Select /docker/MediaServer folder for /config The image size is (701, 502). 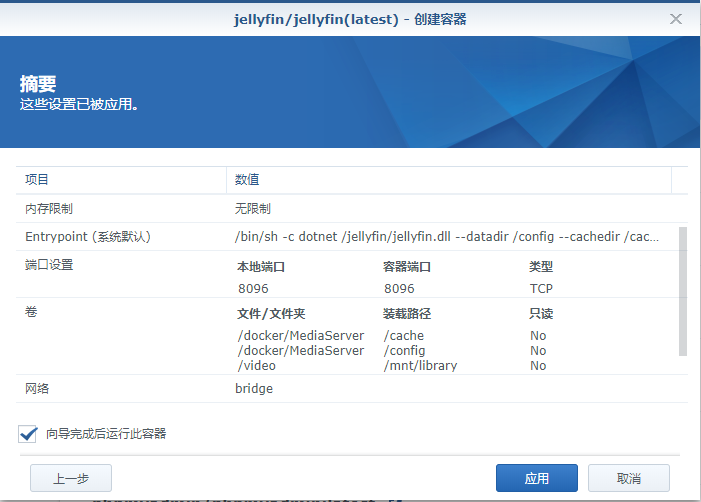[x=301, y=350]
